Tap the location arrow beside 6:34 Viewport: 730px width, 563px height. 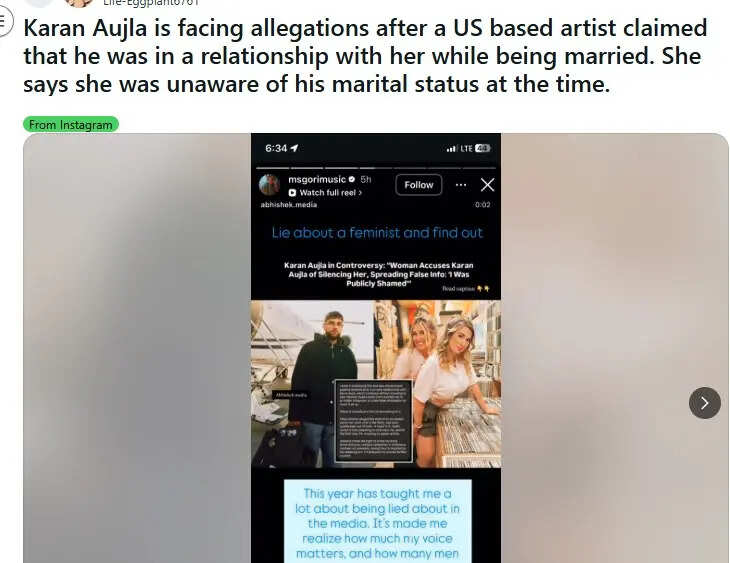(x=294, y=148)
